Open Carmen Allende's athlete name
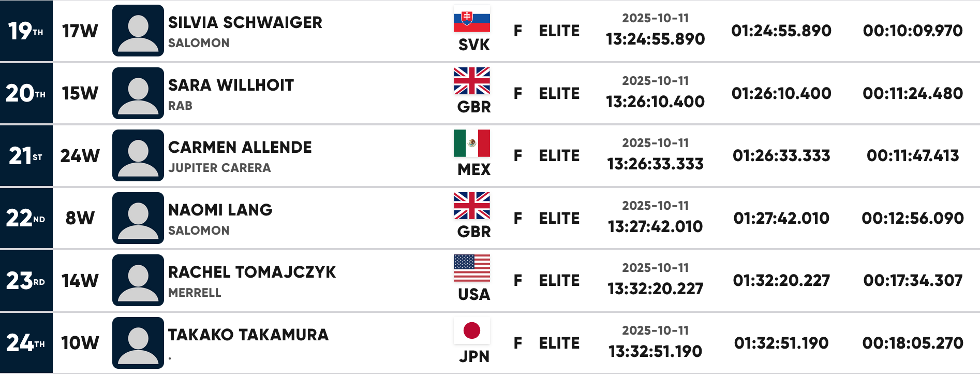 (x=240, y=147)
